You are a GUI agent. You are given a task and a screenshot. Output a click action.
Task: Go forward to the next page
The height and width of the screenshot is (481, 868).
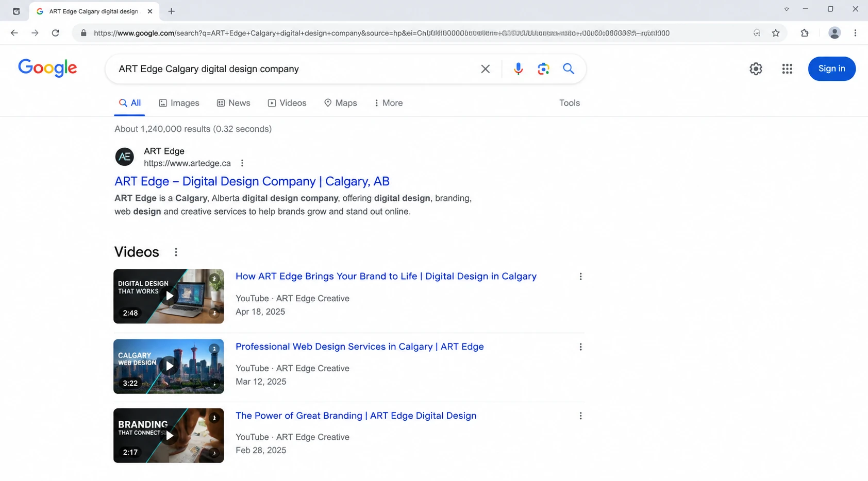tap(35, 33)
